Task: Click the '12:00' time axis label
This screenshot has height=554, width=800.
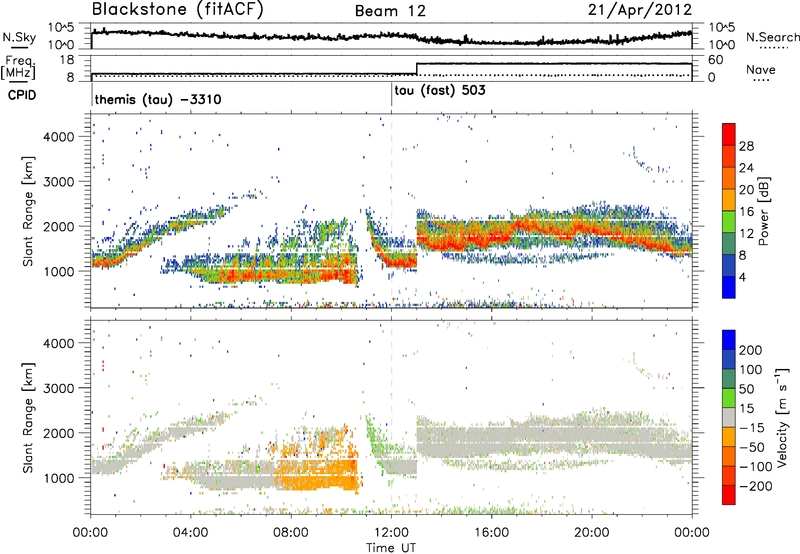Action: click(391, 533)
